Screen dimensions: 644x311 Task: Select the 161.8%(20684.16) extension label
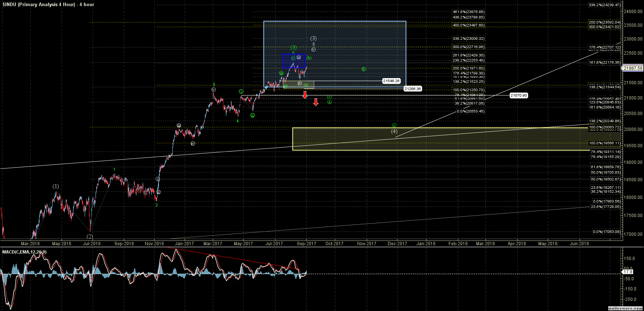point(605,107)
